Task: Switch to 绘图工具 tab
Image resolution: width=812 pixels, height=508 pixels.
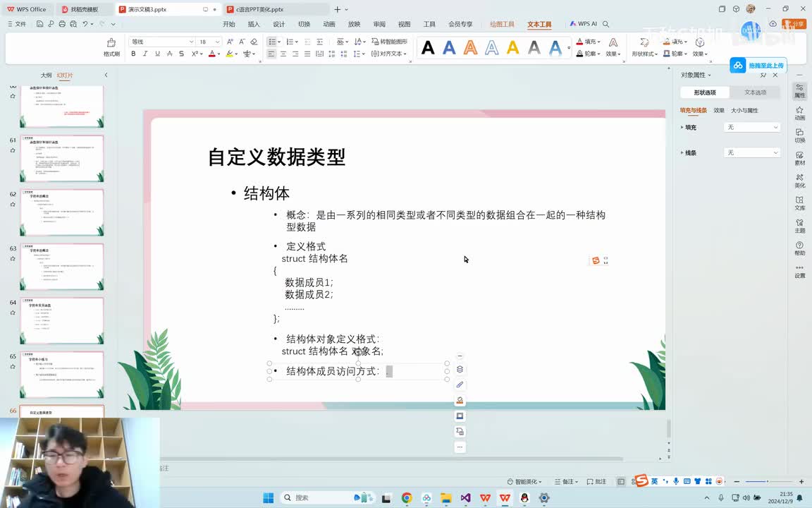Action: pyautogui.click(x=503, y=25)
